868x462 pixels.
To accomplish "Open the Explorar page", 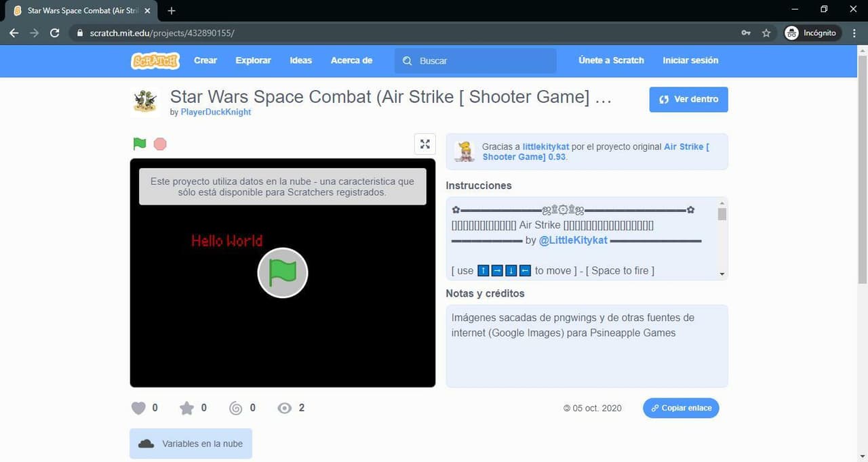I will pos(253,60).
